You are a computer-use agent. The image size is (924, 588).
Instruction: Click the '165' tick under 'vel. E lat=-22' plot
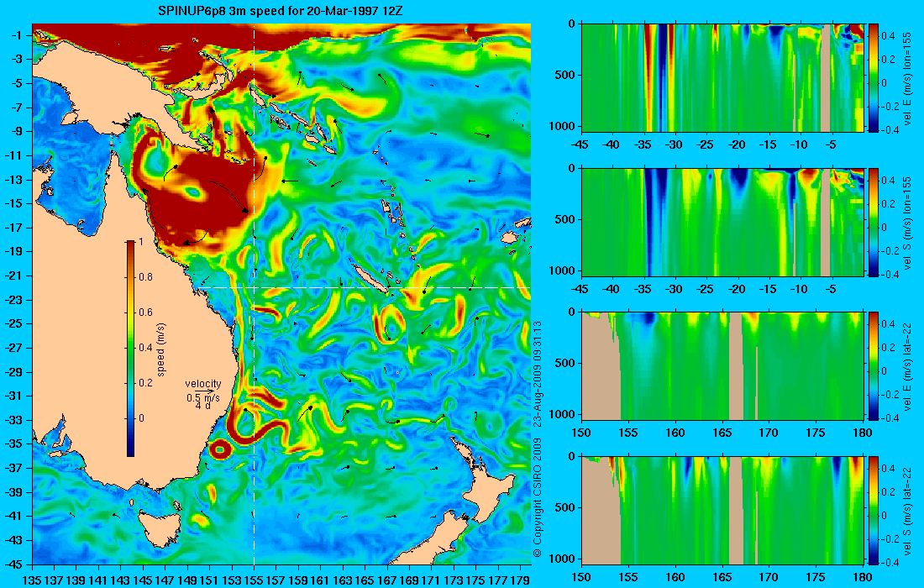722,433
